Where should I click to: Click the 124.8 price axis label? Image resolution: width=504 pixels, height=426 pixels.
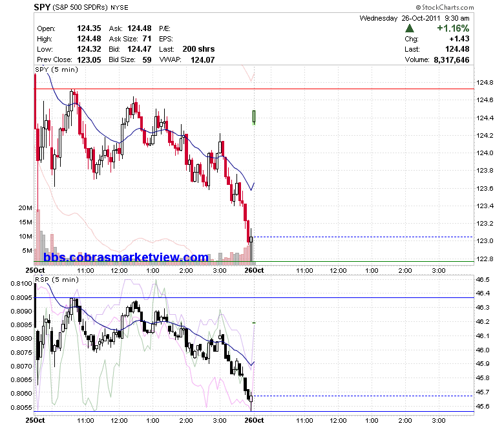[x=485, y=83]
